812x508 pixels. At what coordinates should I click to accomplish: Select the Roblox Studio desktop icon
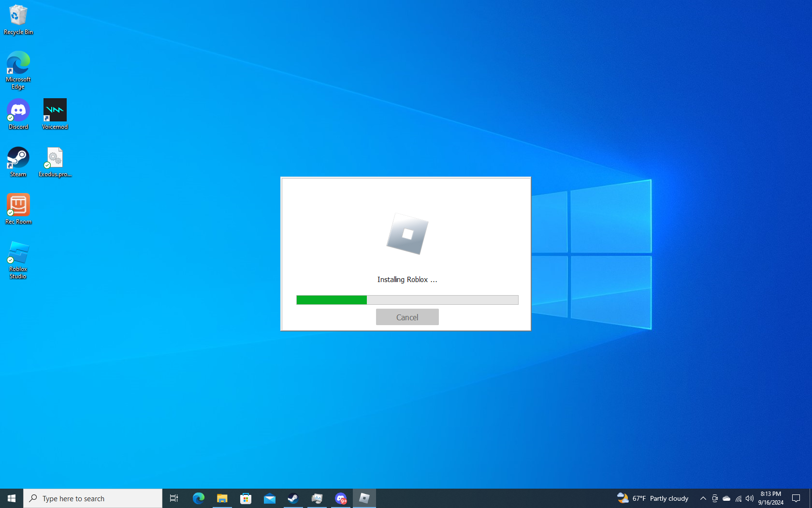click(18, 260)
